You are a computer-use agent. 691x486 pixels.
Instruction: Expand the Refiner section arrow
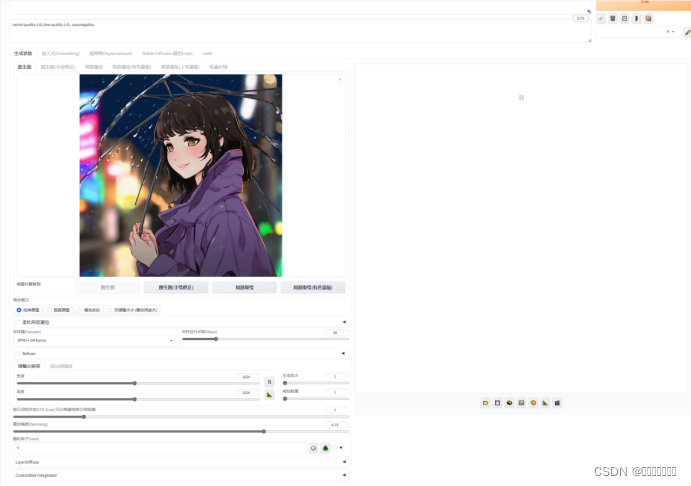click(x=343, y=353)
